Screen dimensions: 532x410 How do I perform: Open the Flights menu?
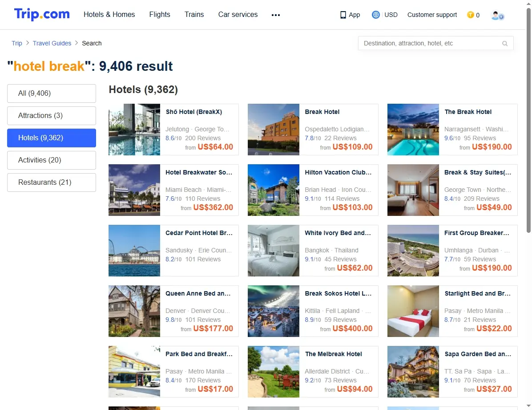point(159,15)
